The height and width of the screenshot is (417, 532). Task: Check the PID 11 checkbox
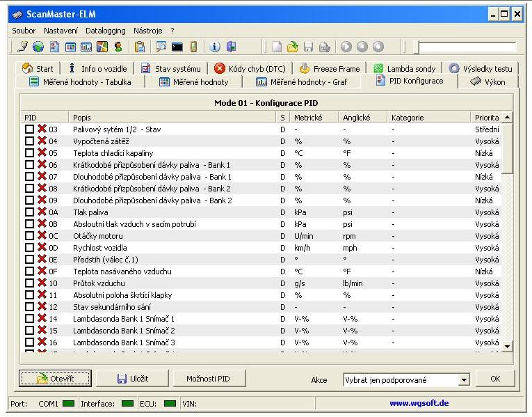pos(29,294)
